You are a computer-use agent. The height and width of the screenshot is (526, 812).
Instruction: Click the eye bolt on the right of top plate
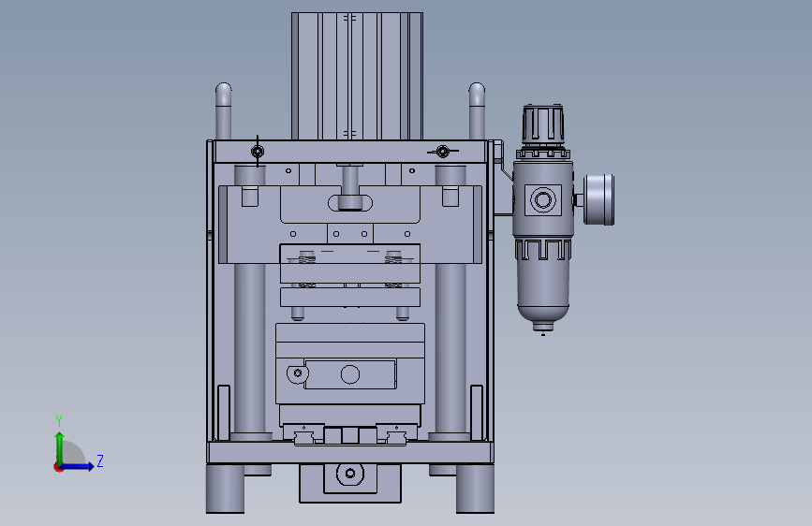tap(443, 152)
